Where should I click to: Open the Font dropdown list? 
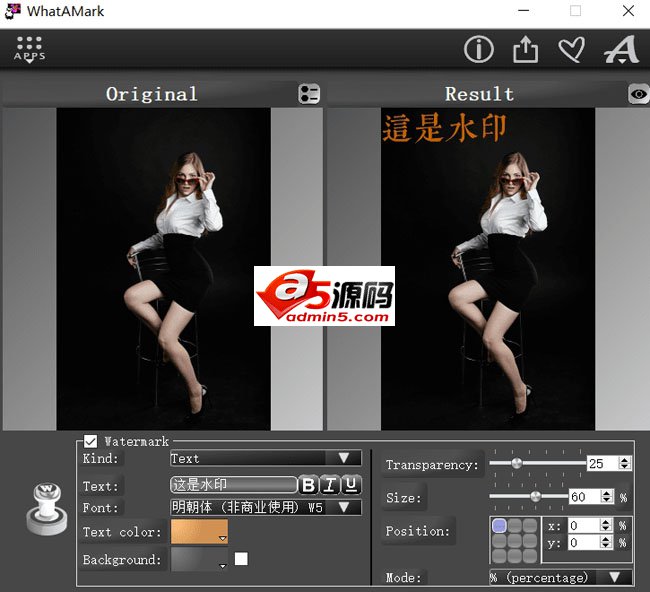266,507
